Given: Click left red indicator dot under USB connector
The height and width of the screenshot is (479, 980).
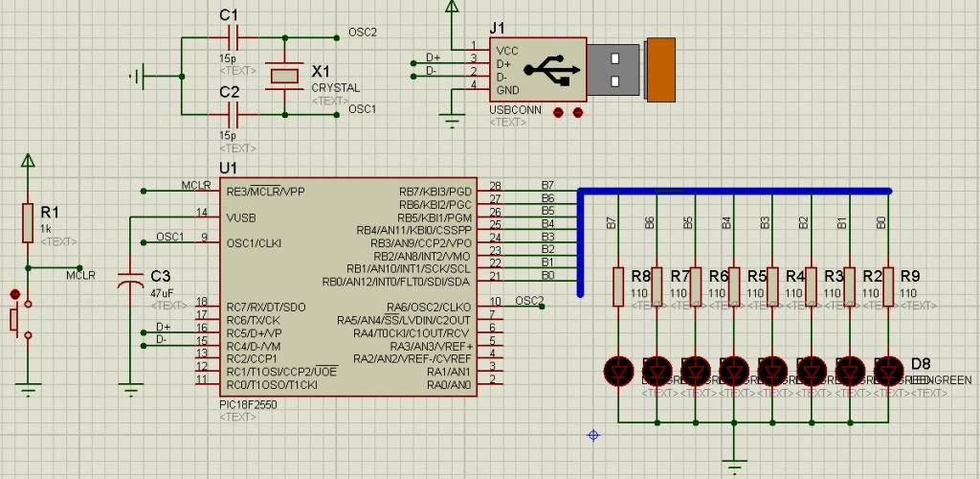Looking at the screenshot, I should [559, 112].
